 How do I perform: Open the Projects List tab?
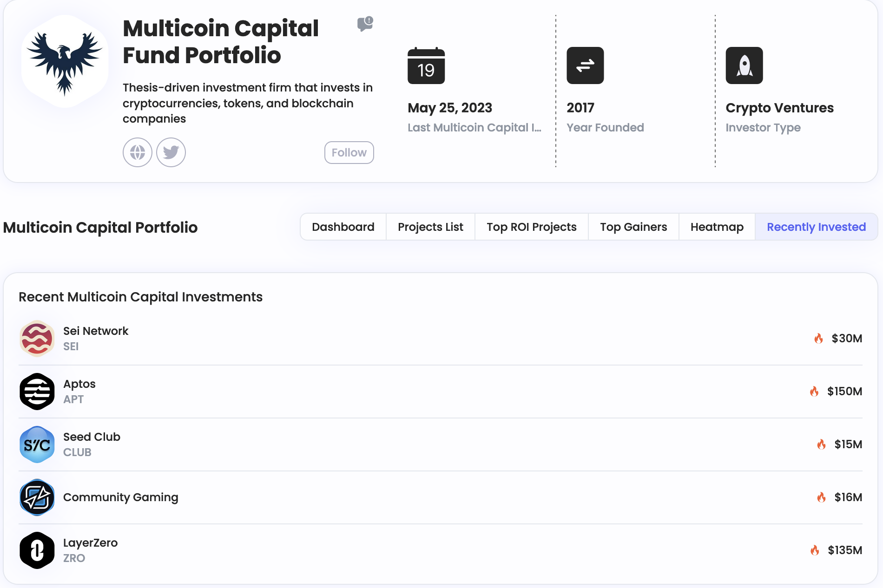(430, 227)
